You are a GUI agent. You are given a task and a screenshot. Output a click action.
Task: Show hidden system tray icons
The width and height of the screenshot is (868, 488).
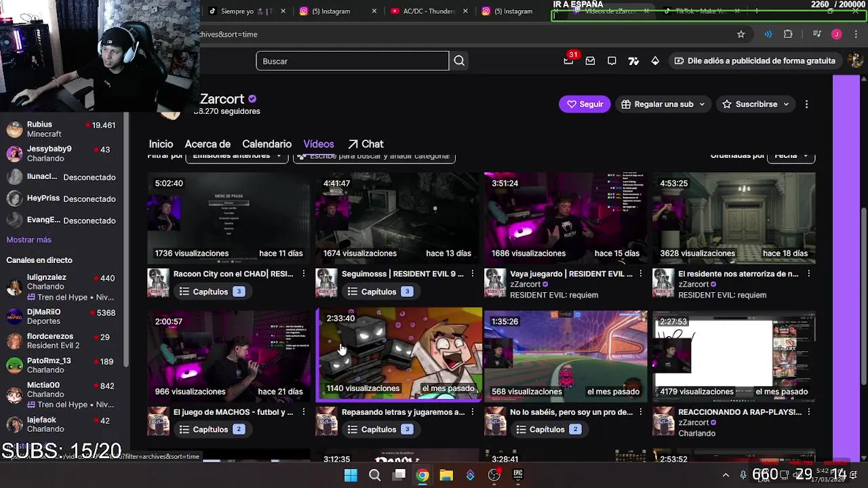pos(726,475)
